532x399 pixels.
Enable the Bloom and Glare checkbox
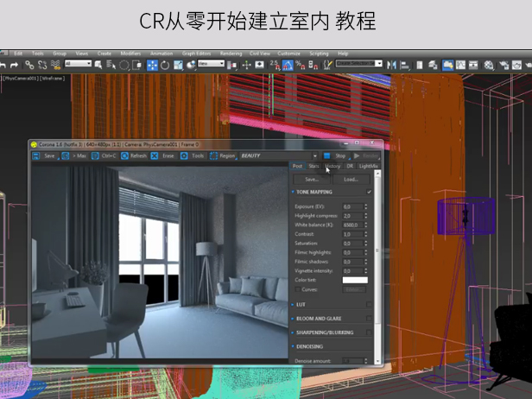point(370,319)
